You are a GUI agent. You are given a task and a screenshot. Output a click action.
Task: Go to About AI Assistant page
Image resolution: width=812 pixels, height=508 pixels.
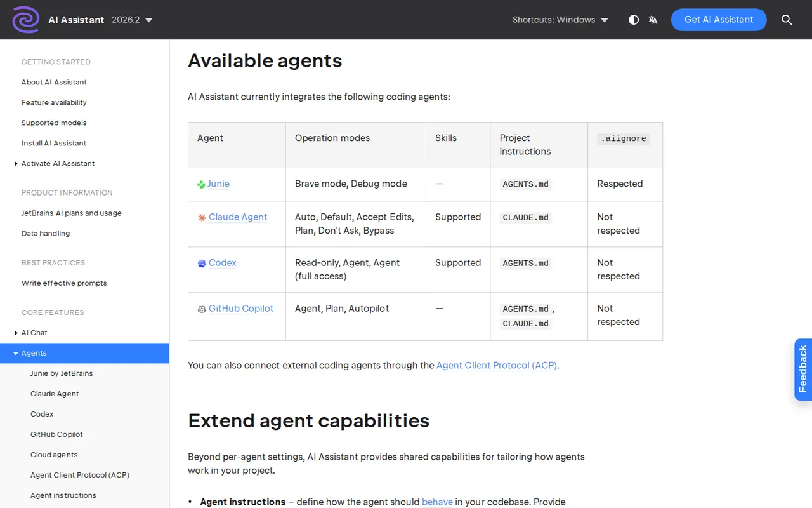click(54, 82)
